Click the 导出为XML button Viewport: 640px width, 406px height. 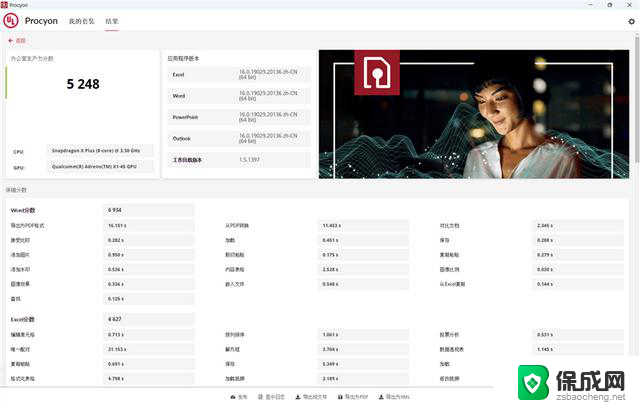coord(394,397)
